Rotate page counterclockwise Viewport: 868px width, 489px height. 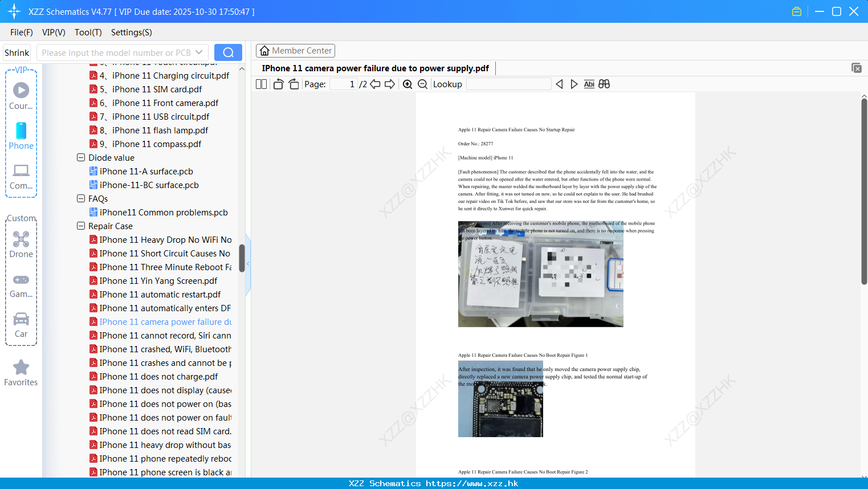(278, 84)
